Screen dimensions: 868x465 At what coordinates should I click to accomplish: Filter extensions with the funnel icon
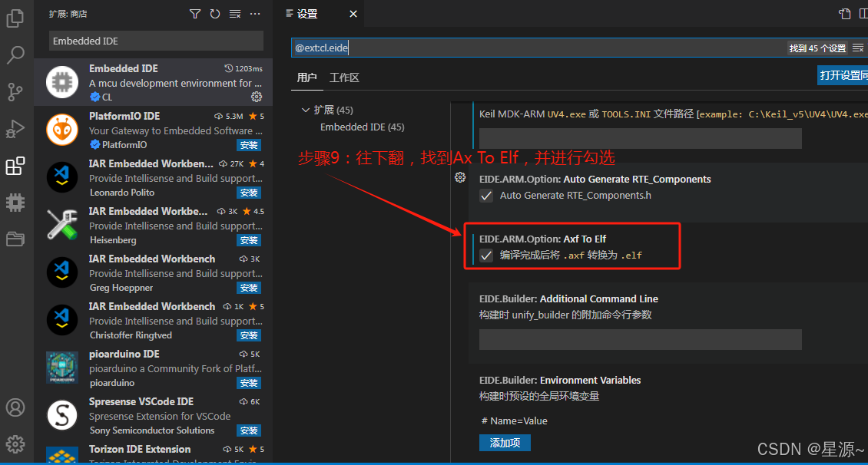click(195, 14)
